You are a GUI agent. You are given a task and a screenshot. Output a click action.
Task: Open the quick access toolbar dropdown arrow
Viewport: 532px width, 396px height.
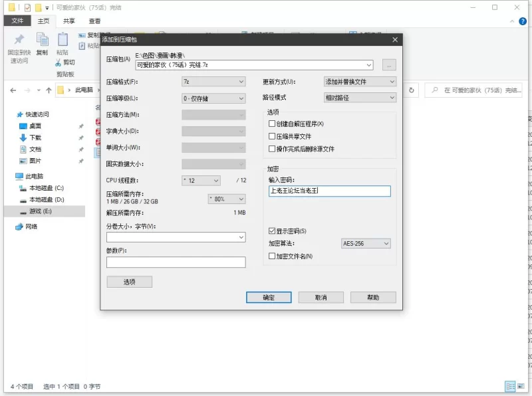(47, 8)
